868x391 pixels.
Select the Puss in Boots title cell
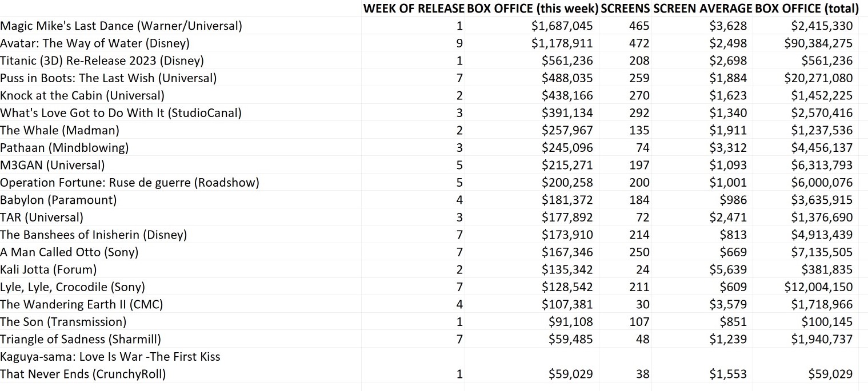(x=109, y=78)
